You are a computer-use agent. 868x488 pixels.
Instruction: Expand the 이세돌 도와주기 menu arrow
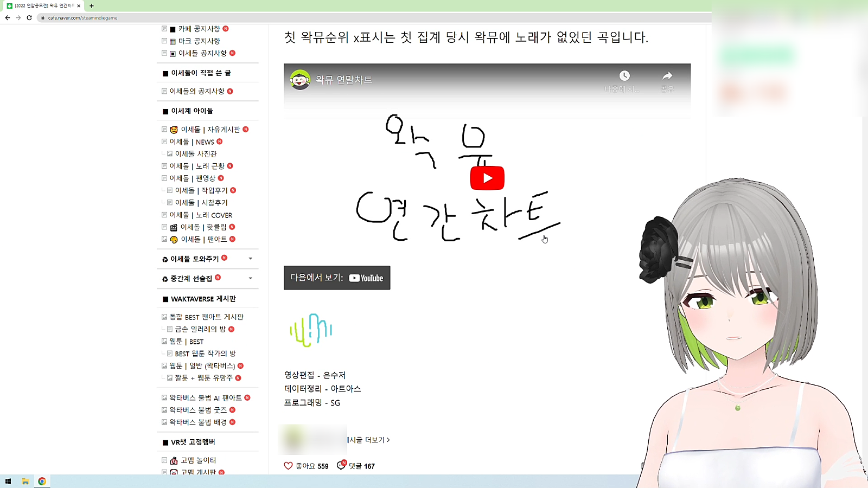click(251, 259)
